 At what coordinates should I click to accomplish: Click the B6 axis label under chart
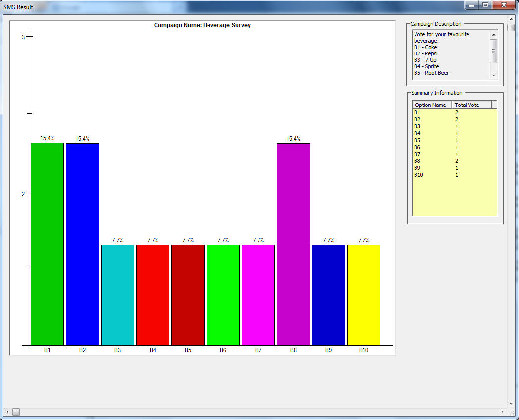pos(223,350)
